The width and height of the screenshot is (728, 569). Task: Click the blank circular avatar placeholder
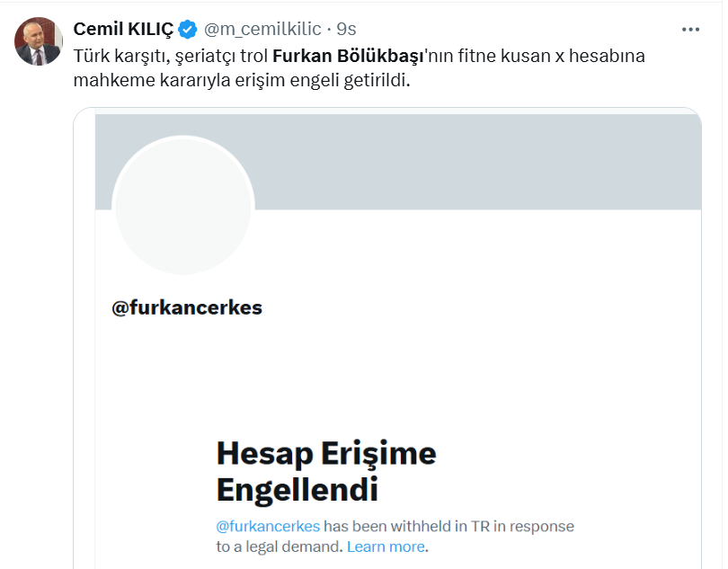tap(183, 203)
